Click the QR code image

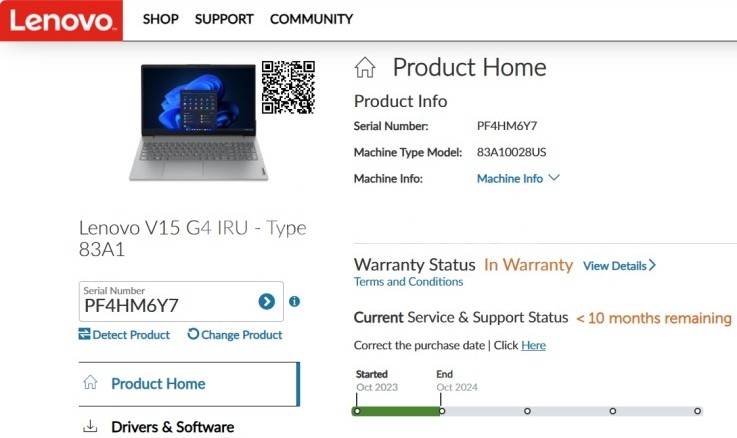point(288,87)
